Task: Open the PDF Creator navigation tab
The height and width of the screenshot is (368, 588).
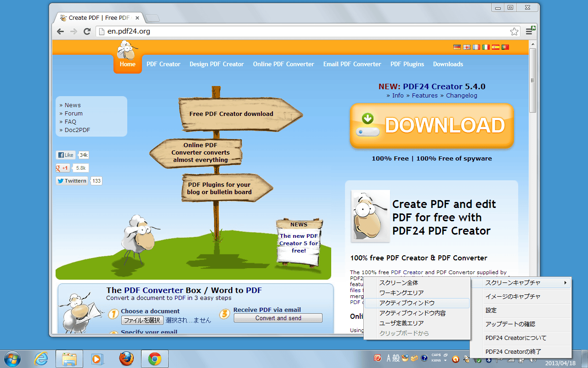Action: tap(164, 64)
